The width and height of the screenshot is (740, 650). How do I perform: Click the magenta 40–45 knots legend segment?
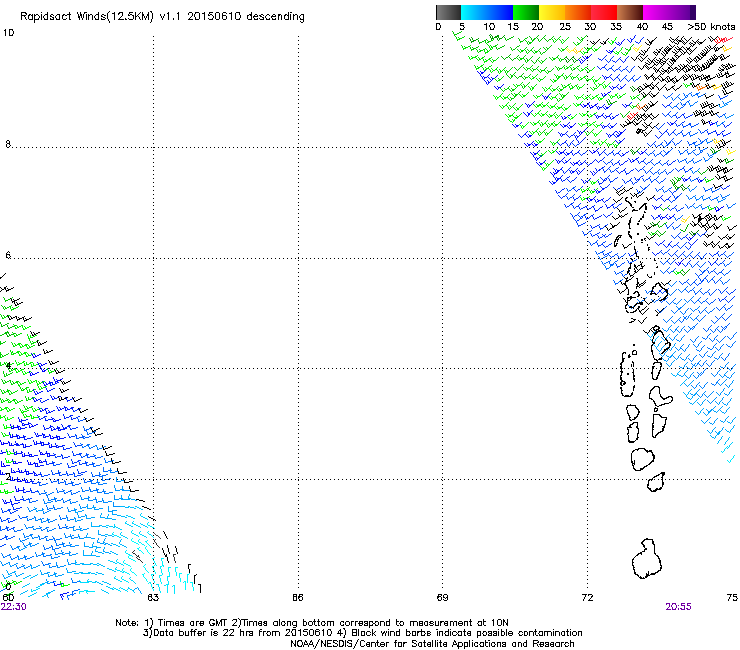tap(656, 12)
